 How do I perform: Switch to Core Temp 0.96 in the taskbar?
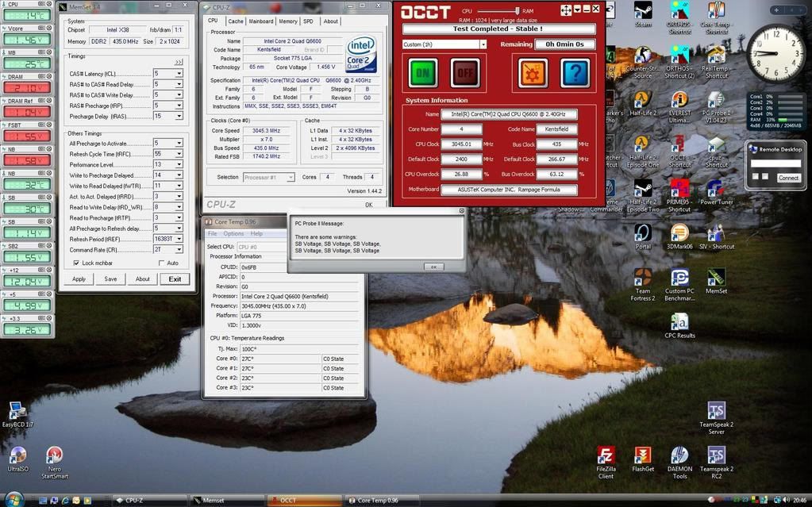tap(381, 501)
